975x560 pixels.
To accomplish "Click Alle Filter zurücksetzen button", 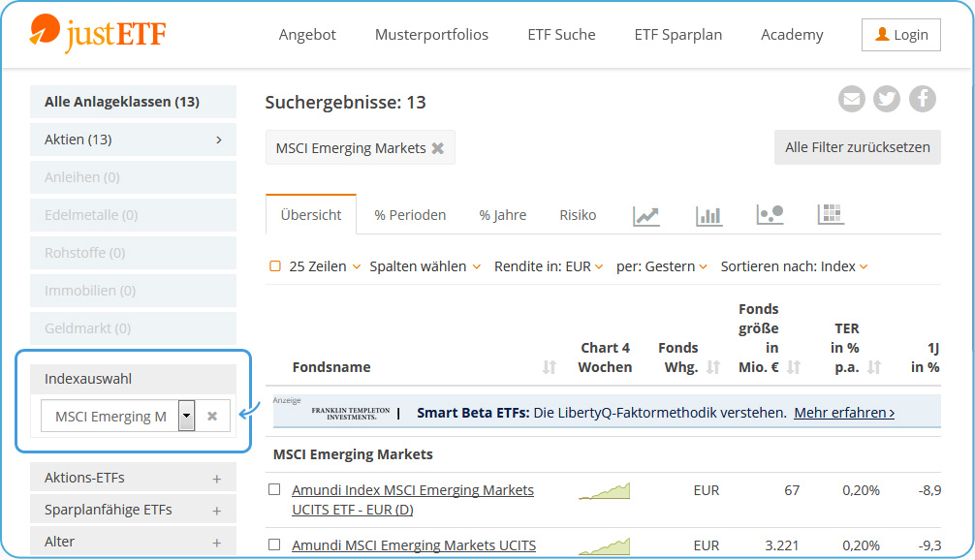I will pos(858,147).
